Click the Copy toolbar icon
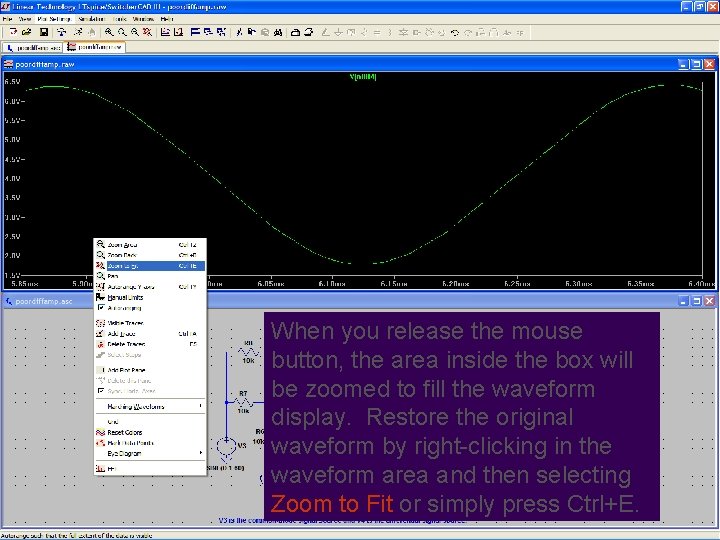The width and height of the screenshot is (720, 540). coord(252,32)
